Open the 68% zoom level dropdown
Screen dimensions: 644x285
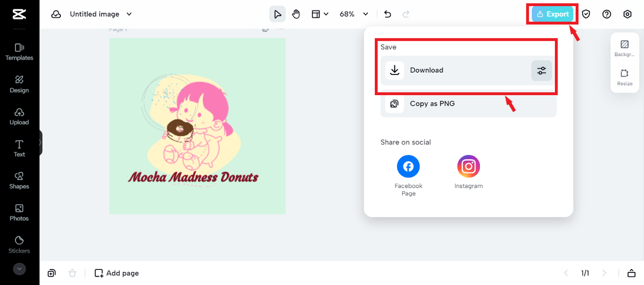pyautogui.click(x=354, y=14)
